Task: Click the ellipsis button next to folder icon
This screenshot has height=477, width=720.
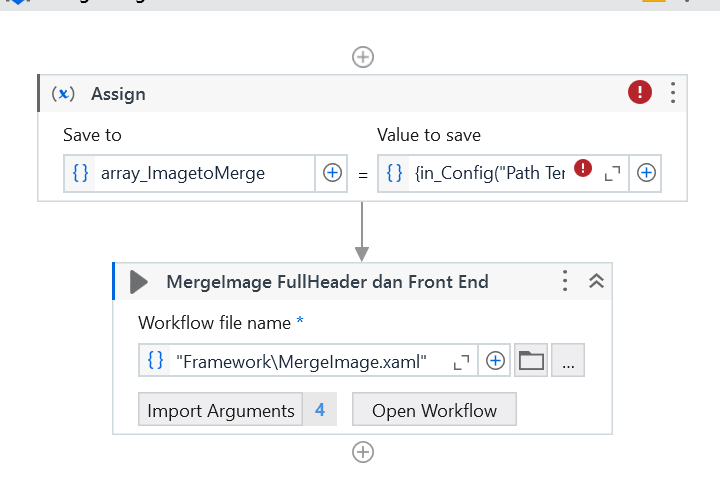Action: pos(568,361)
